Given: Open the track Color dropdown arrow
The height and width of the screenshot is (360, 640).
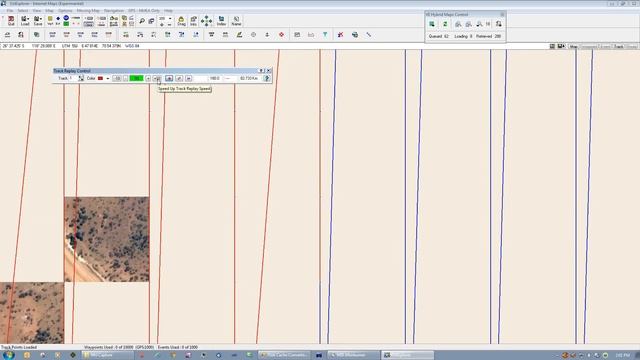Looking at the screenshot, I should (x=107, y=78).
